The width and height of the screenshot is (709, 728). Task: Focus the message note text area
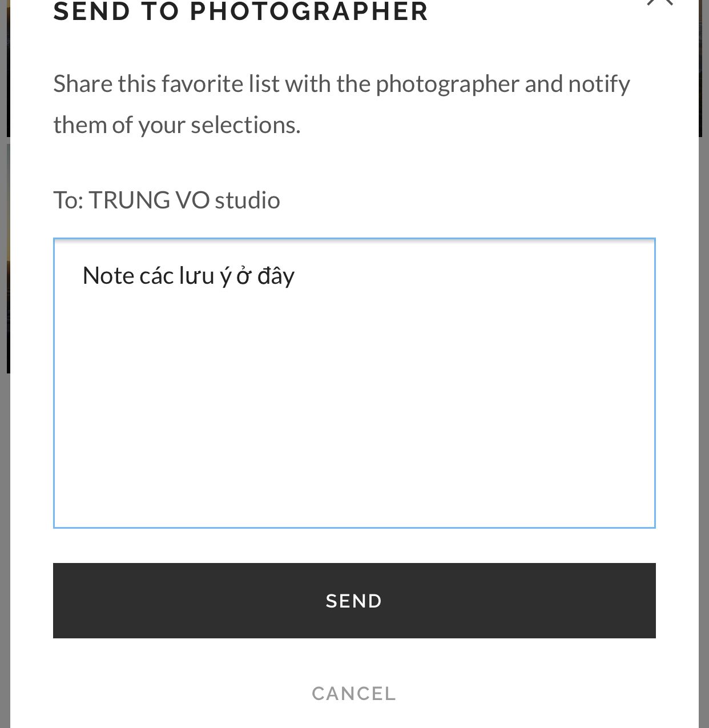354,383
